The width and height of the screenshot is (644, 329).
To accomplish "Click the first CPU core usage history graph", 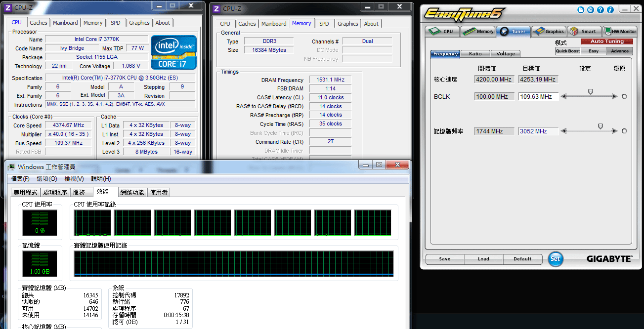I will point(91,222).
